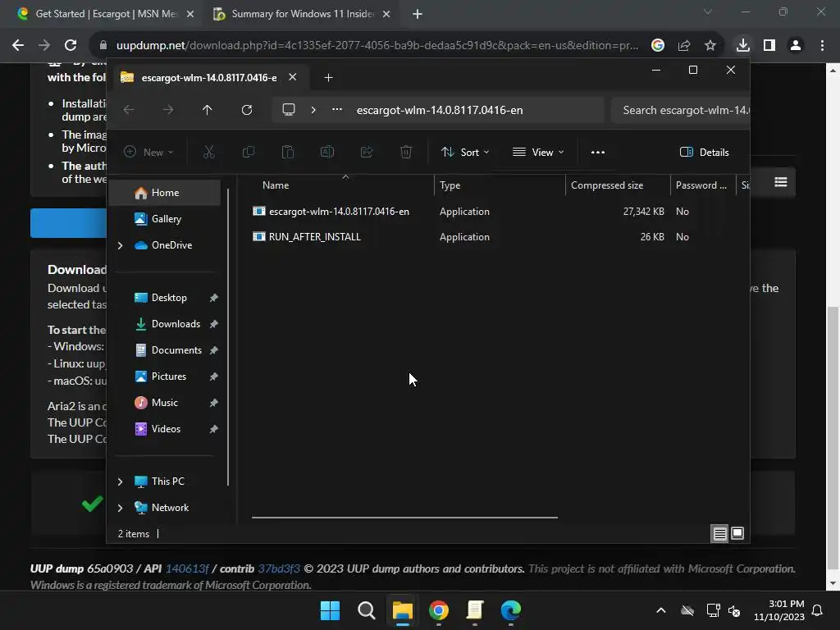Click the Rename icon in Explorer toolbar
Image resolution: width=840 pixels, height=630 pixels.
326,152
